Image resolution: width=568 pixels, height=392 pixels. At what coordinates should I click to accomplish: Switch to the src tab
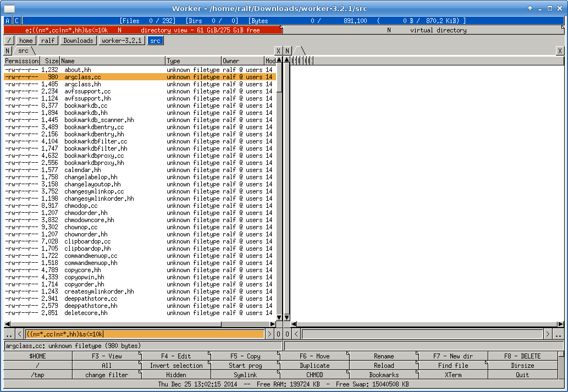[x=23, y=51]
